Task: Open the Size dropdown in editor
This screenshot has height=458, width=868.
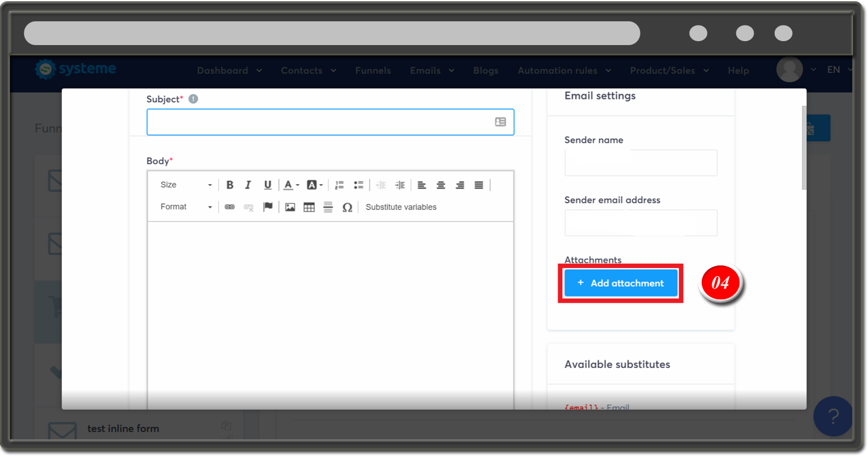Action: coord(185,185)
